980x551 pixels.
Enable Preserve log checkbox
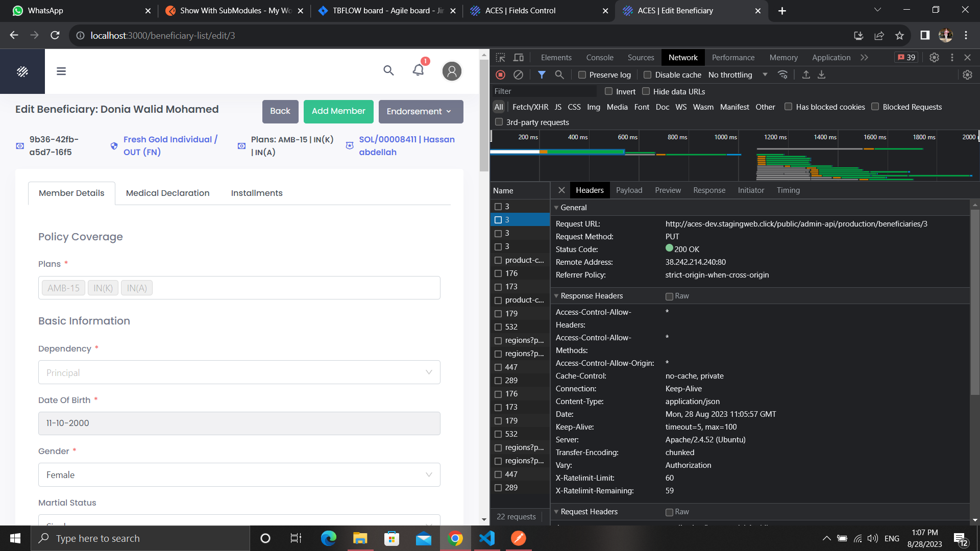pos(582,75)
